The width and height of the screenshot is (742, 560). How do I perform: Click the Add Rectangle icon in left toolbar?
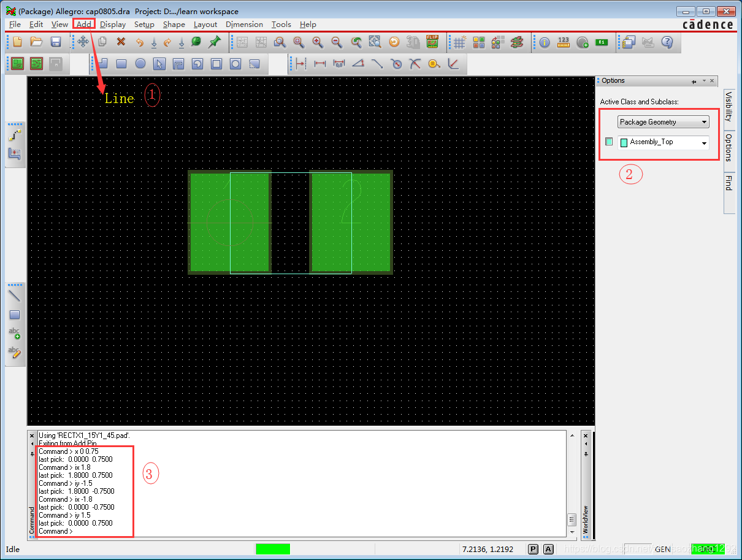pos(15,315)
